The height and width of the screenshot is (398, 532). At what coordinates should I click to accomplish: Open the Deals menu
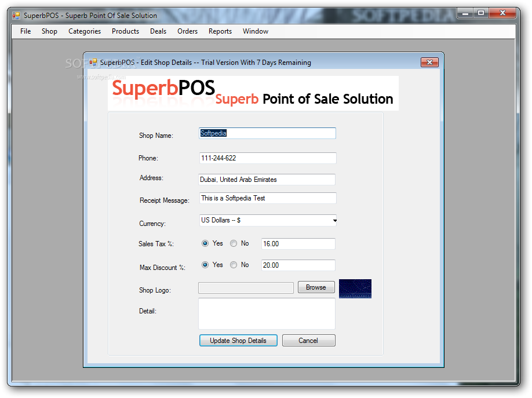(158, 31)
